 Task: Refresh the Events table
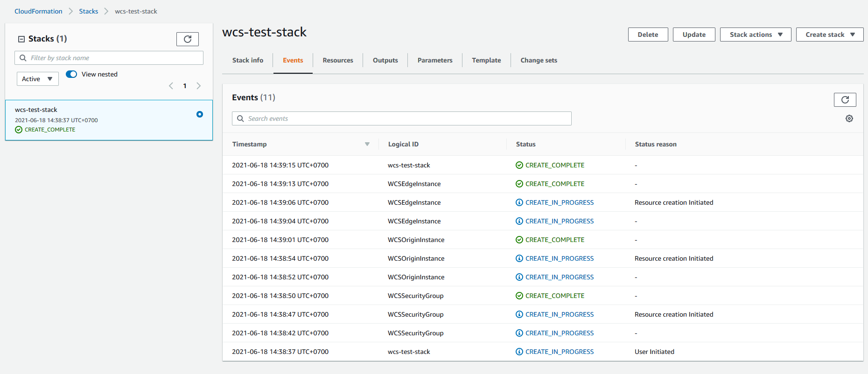845,100
